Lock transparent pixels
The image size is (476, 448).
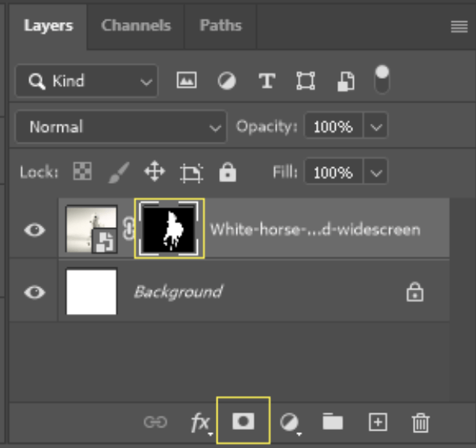tap(82, 171)
